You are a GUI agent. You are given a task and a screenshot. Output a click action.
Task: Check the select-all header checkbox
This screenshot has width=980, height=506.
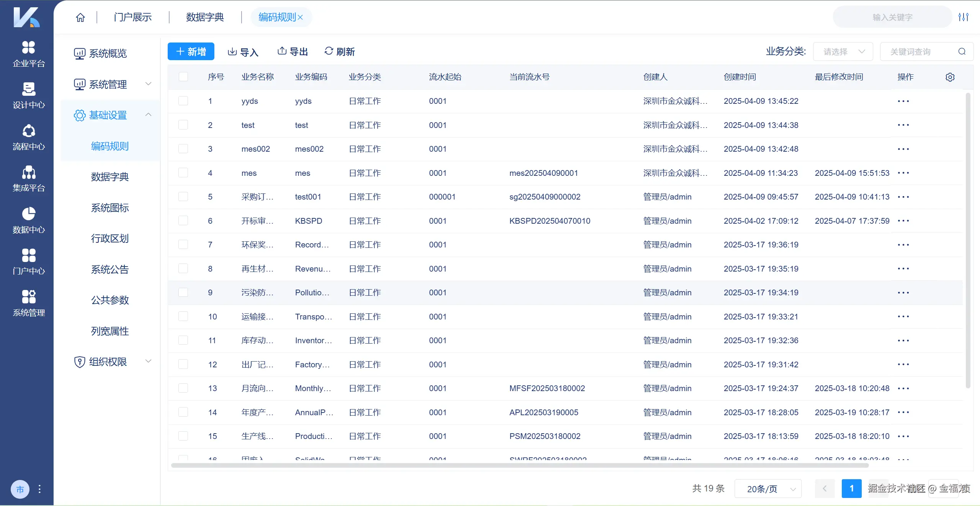183,77
